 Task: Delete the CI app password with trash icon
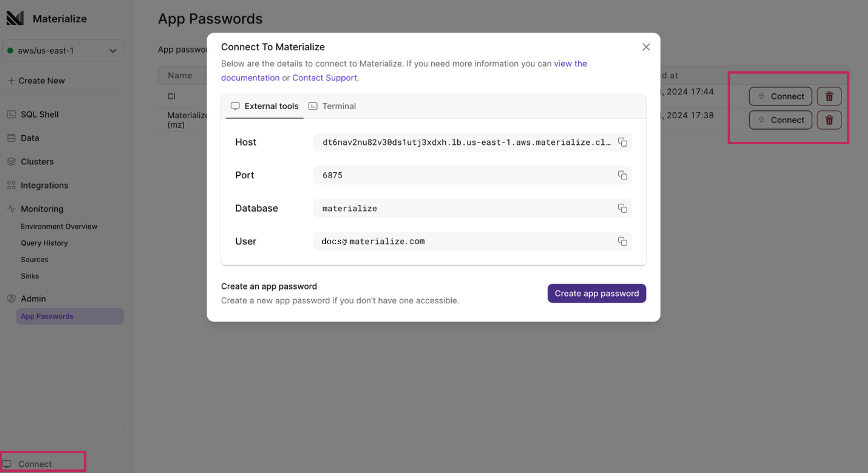[x=829, y=96]
